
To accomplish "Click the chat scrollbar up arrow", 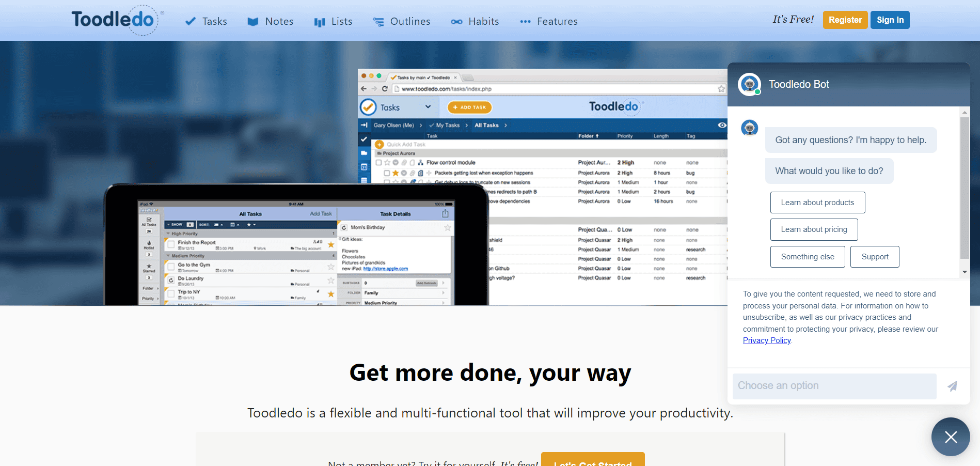I will [x=965, y=112].
